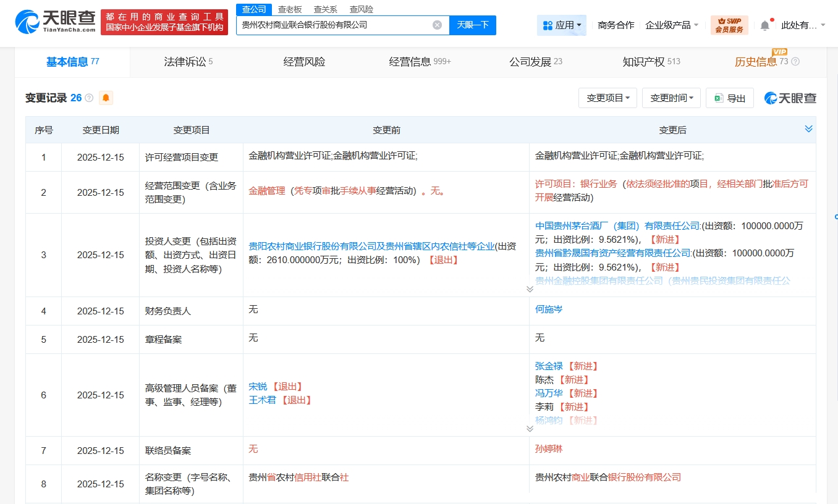Clear the search box with the X icon
The image size is (838, 504).
click(x=437, y=25)
